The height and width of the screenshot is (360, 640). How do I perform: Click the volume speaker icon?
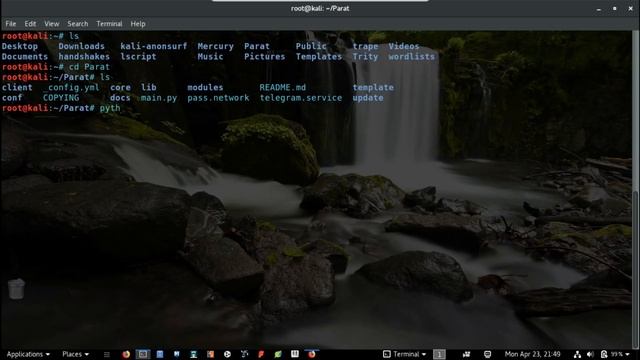[x=590, y=354]
